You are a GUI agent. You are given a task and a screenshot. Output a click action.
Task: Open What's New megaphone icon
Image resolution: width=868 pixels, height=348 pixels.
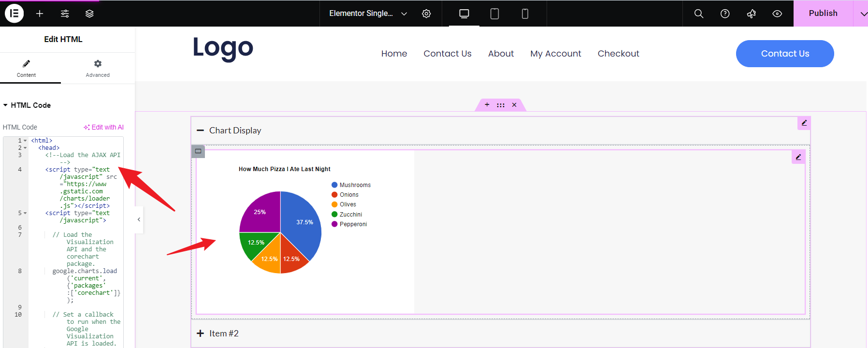click(x=751, y=14)
